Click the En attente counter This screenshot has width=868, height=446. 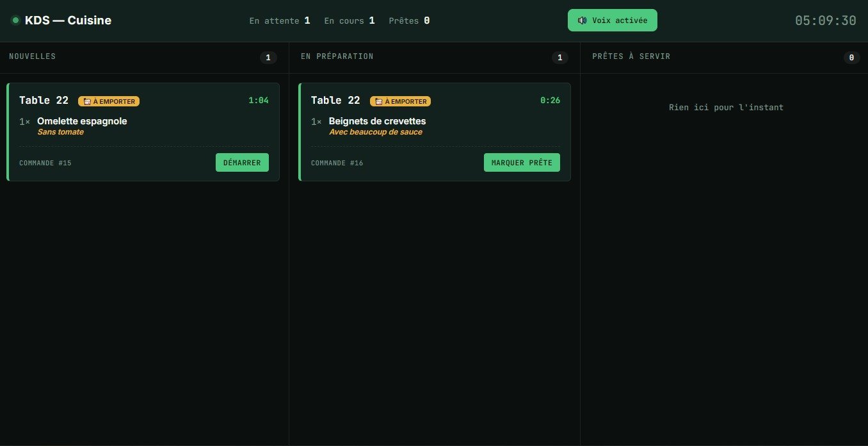pyautogui.click(x=280, y=21)
